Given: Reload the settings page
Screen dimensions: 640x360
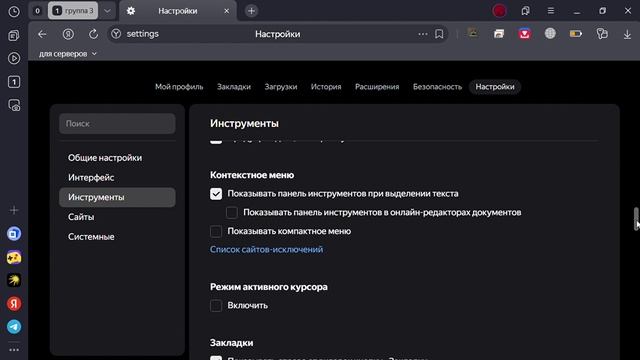Looking at the screenshot, I should [93, 34].
